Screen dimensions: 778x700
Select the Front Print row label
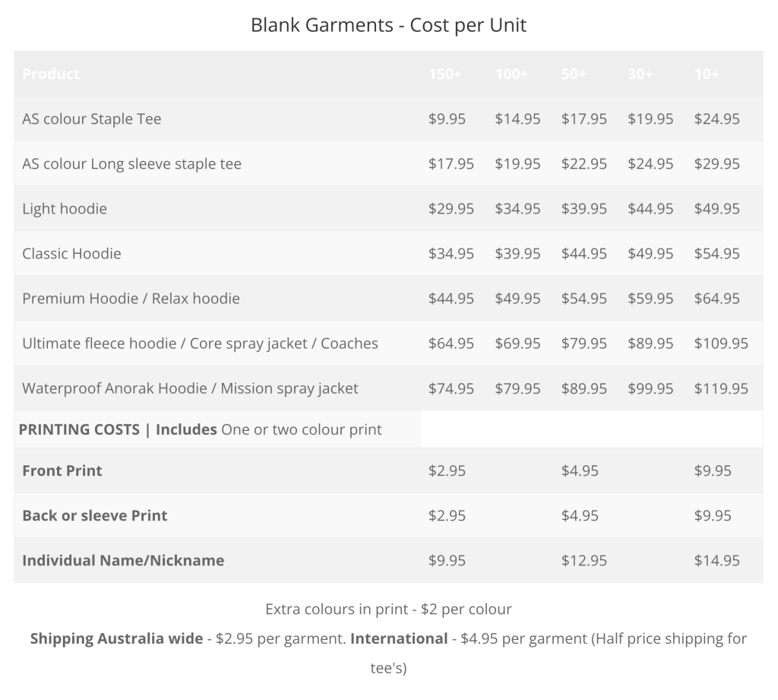tap(62, 470)
